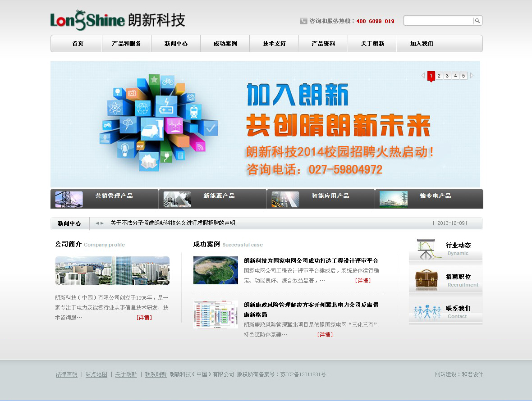532x401 pixels.
Task: Switch banner to slide 5
Action: [x=463, y=76]
